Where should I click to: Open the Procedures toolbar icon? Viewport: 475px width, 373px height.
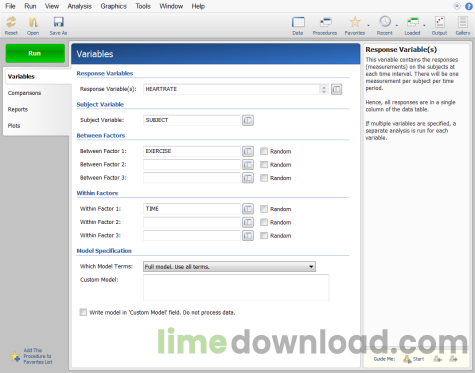[325, 26]
